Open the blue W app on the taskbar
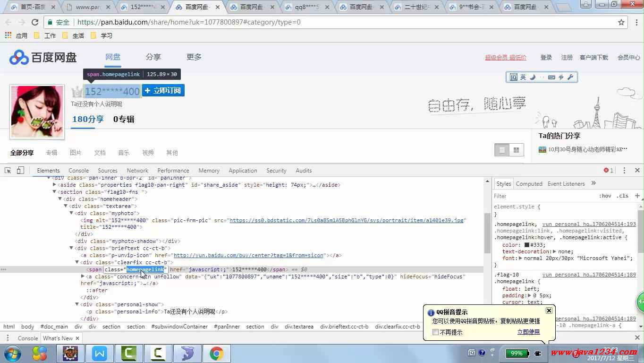Image resolution: width=644 pixels, height=363 pixels. [99, 353]
